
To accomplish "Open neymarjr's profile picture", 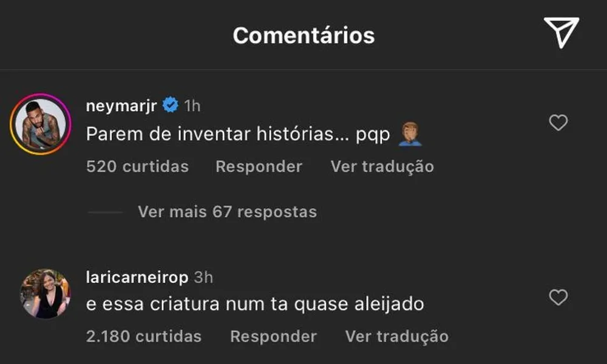I will pos(41,124).
